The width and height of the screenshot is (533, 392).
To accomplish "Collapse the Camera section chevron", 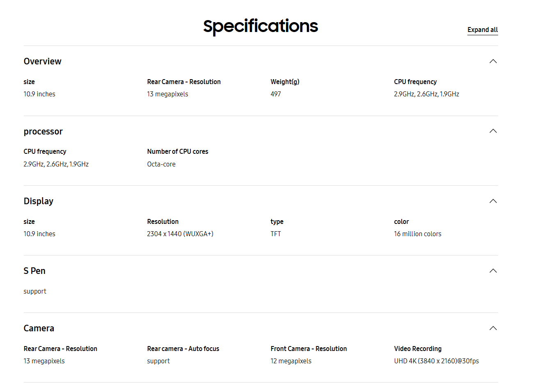I will point(493,328).
